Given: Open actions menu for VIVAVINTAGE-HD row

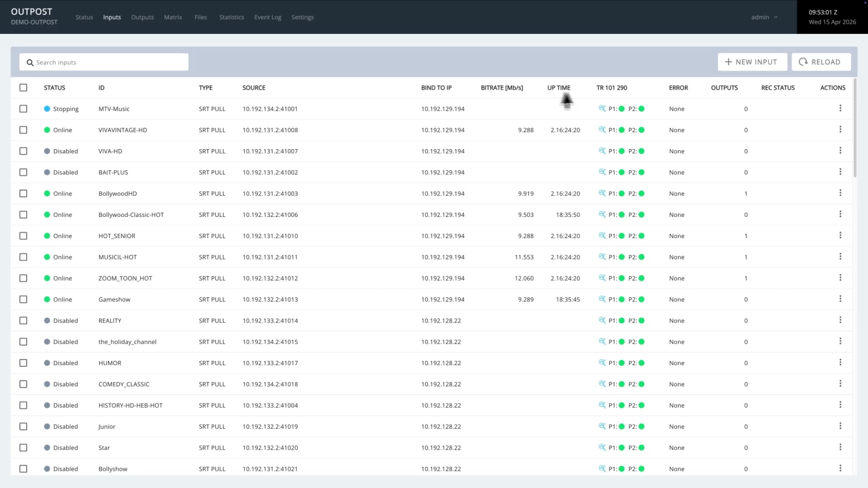Looking at the screenshot, I should pyautogui.click(x=840, y=130).
